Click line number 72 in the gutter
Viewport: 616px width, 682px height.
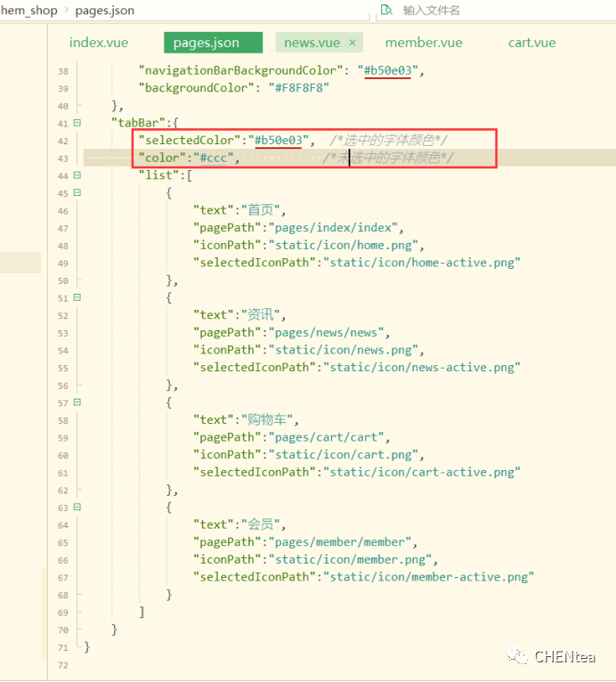[x=61, y=665]
